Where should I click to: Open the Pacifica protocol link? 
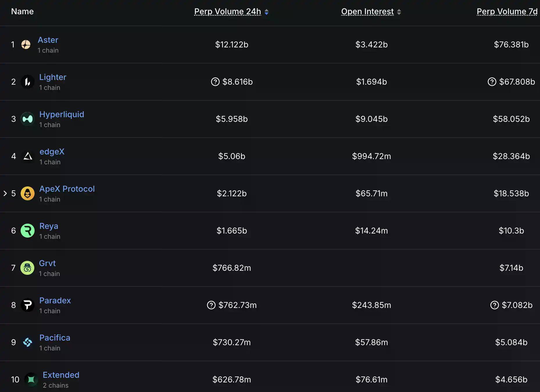(x=55, y=338)
